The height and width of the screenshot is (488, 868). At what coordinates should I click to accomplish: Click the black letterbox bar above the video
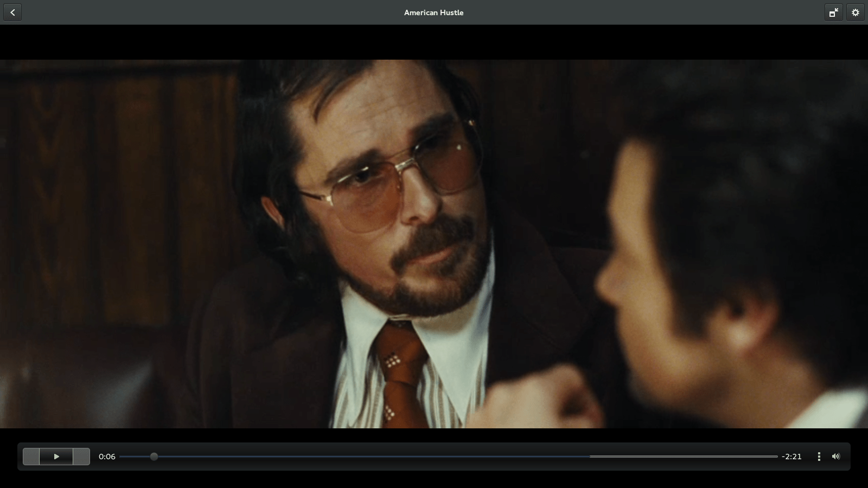coord(434,42)
